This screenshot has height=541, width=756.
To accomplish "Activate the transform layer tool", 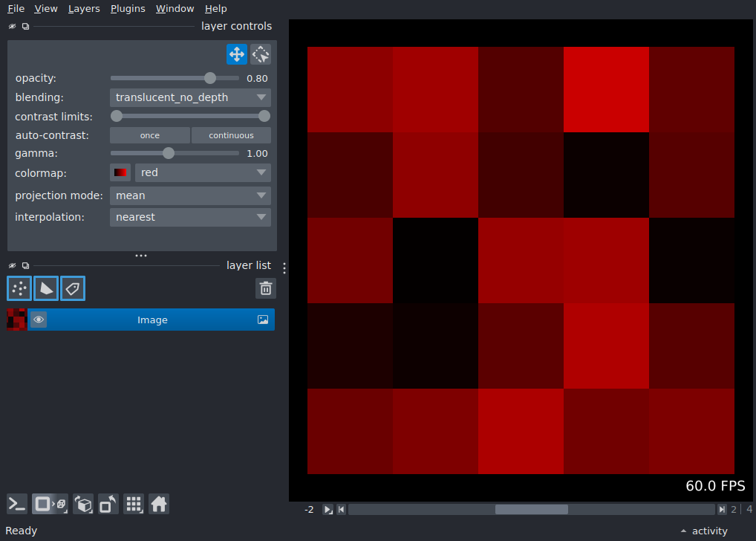I will pyautogui.click(x=261, y=54).
